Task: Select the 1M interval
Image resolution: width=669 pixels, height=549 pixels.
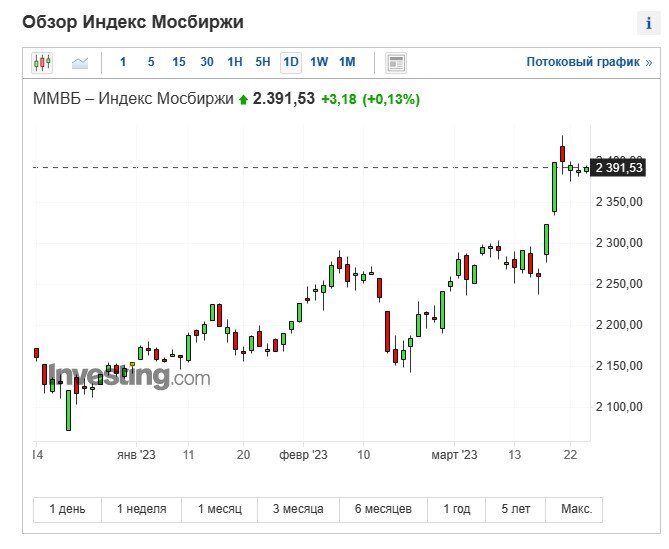Action: coord(347,62)
